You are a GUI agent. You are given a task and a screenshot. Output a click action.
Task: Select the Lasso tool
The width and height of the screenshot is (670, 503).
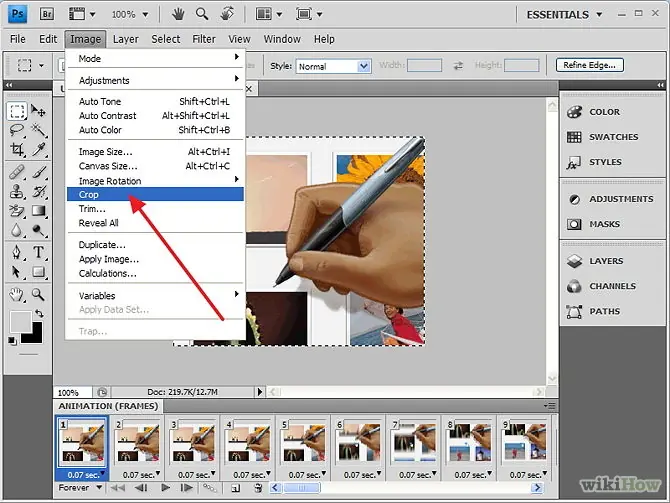[17, 130]
